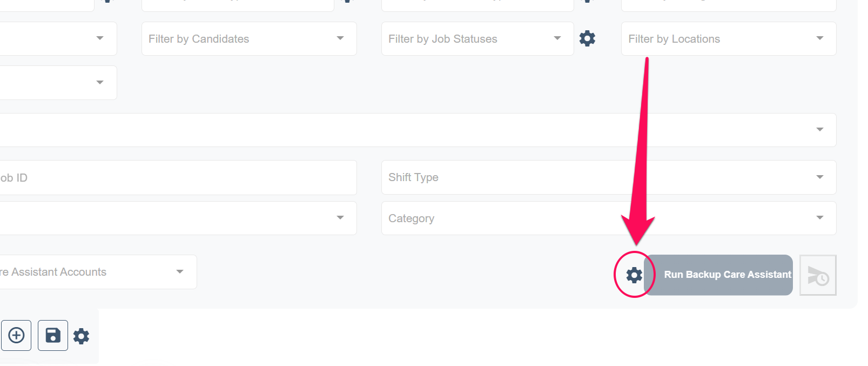The height and width of the screenshot is (366, 868).
Task: Open the Assistant Accounts dropdown
Action: coord(98,272)
